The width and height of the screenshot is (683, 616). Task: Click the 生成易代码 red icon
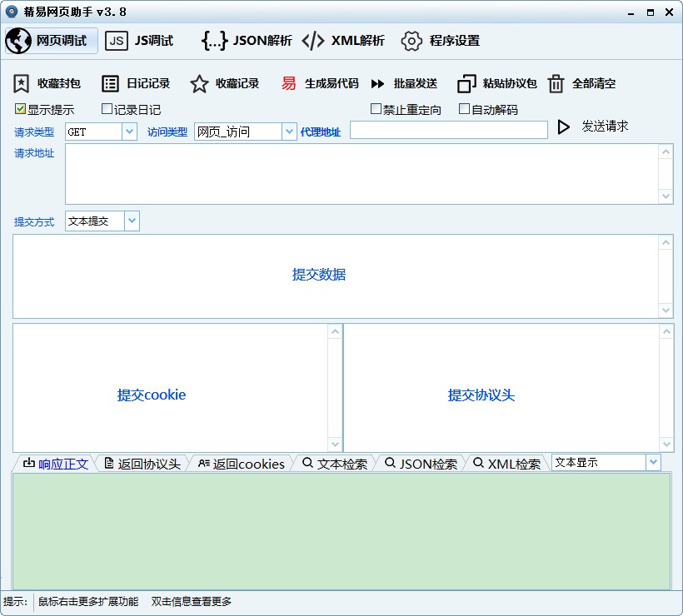click(288, 83)
